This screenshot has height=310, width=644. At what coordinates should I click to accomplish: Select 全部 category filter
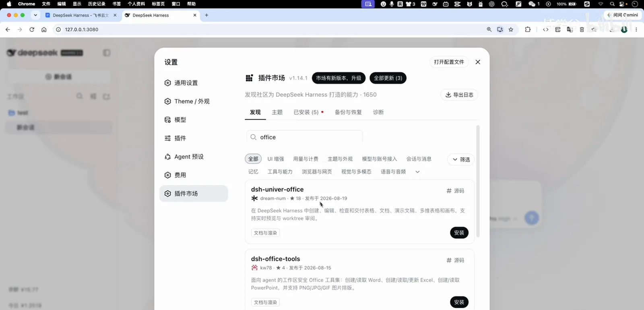pos(253,159)
